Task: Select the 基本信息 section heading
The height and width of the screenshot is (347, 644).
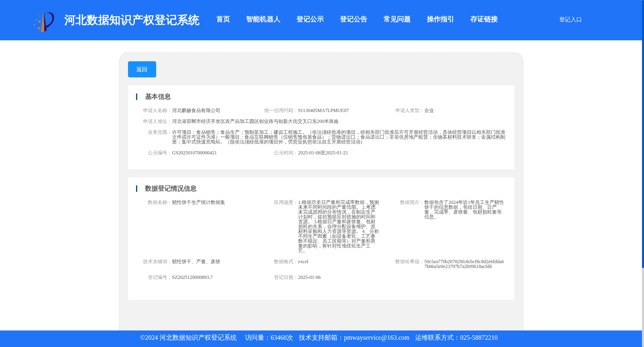Action: [158, 97]
